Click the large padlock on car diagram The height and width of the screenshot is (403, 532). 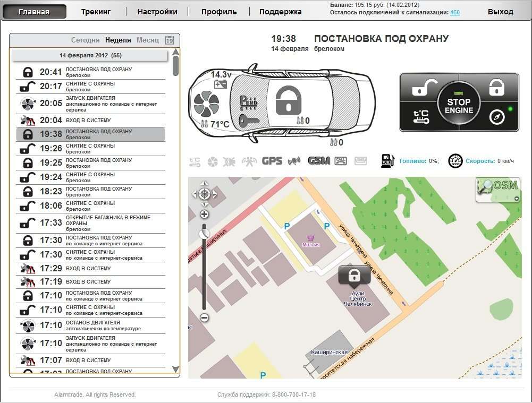(289, 100)
